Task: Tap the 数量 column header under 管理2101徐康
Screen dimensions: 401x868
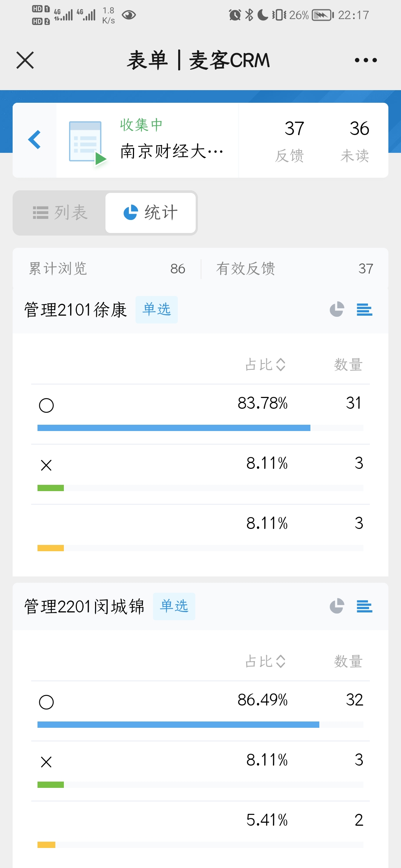Action: pos(348,365)
